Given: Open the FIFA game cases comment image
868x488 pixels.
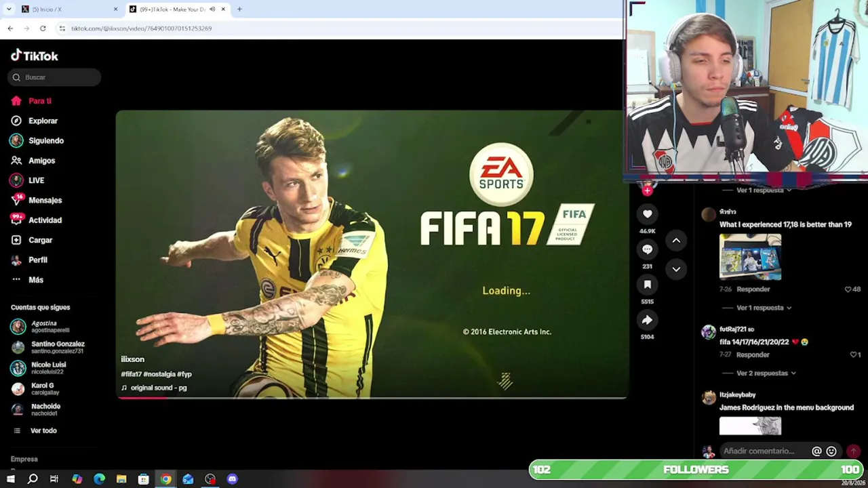Looking at the screenshot, I should pyautogui.click(x=750, y=257).
